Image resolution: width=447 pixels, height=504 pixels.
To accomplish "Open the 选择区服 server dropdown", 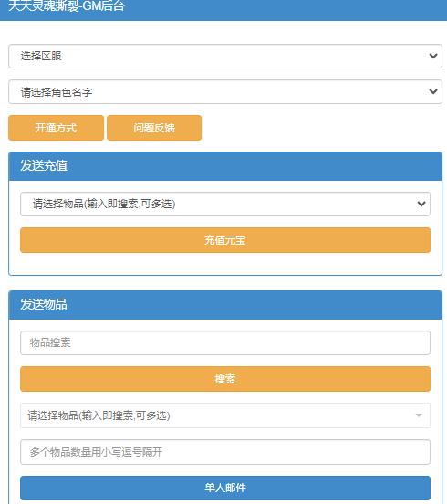I will click(x=225, y=57).
